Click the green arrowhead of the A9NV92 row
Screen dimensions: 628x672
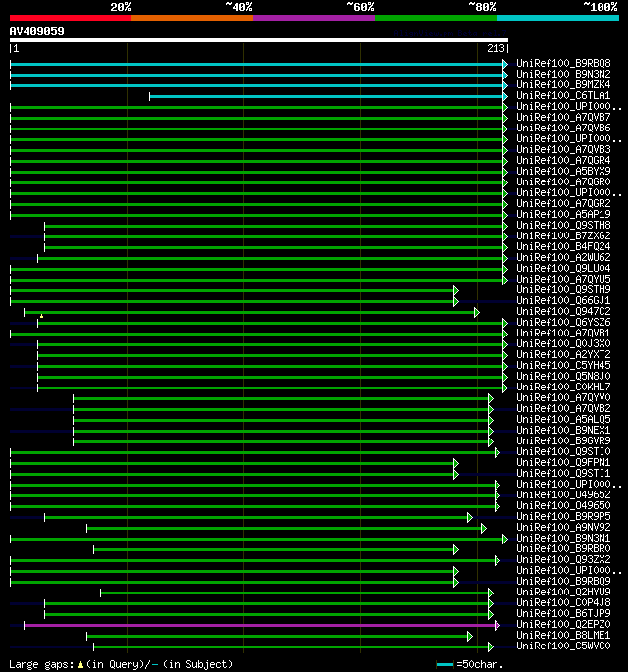484,529
